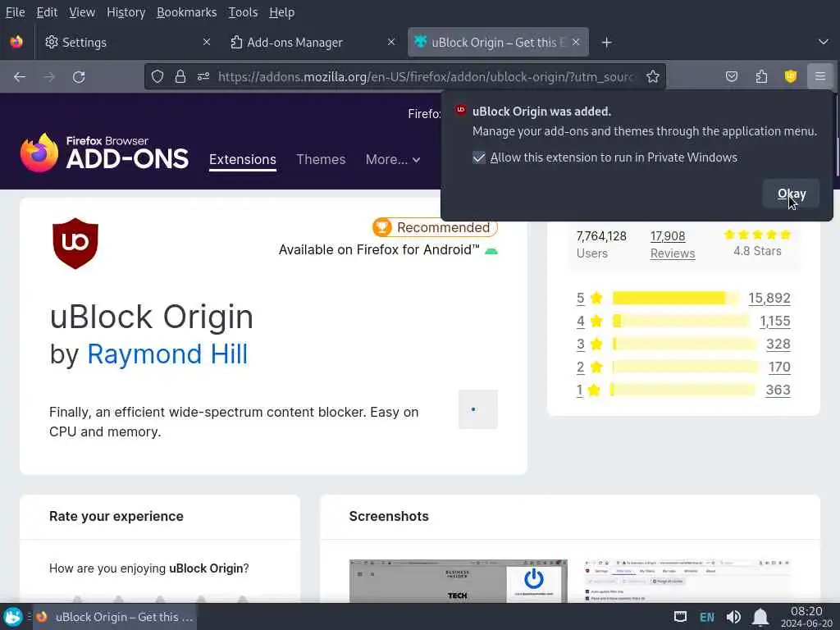Filter reviews by 5 star rating bar

[x=675, y=298]
